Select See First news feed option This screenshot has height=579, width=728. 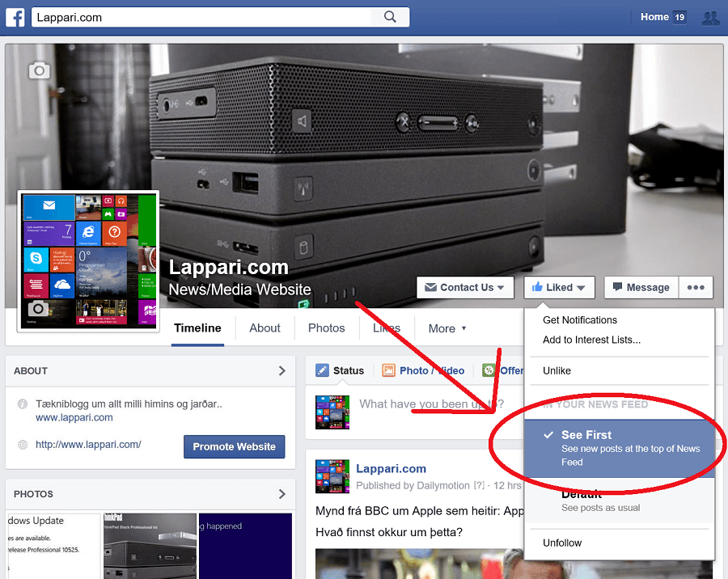(619, 448)
